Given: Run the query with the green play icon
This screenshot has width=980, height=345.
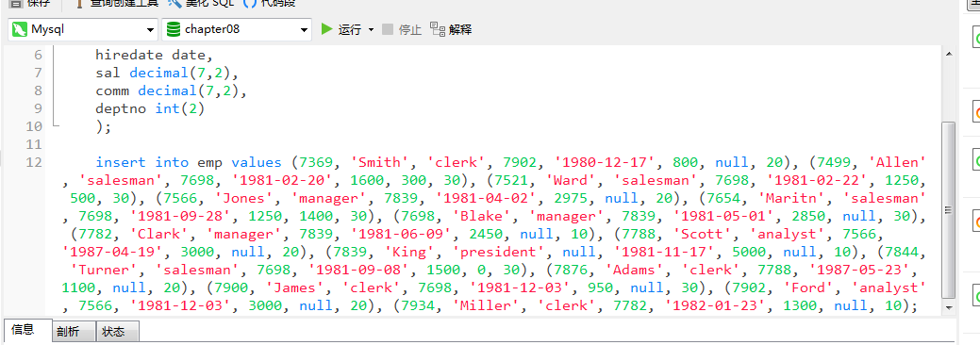Looking at the screenshot, I should pos(326,28).
